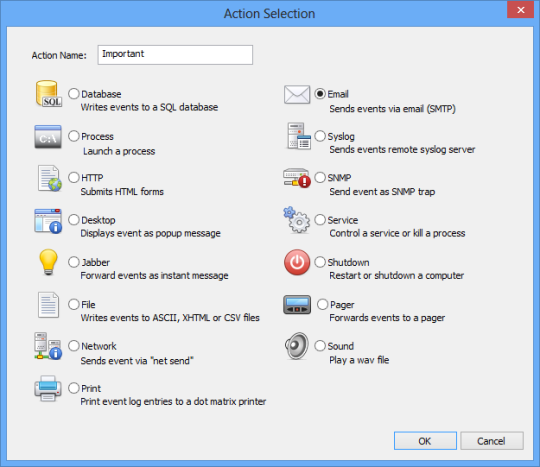Image resolution: width=540 pixels, height=467 pixels.
Task: Click 'Forward events as instant message' text
Action: pos(154,276)
